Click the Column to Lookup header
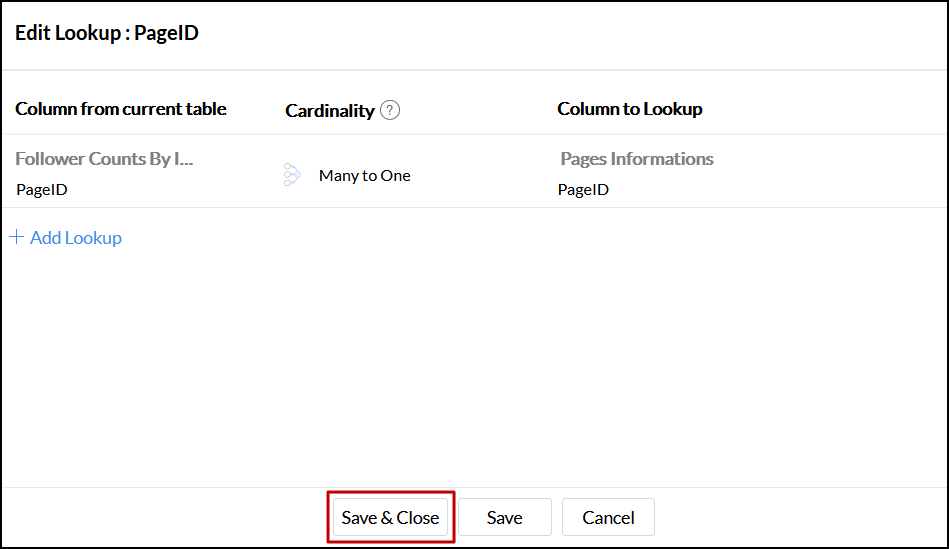949x549 pixels. coord(630,109)
